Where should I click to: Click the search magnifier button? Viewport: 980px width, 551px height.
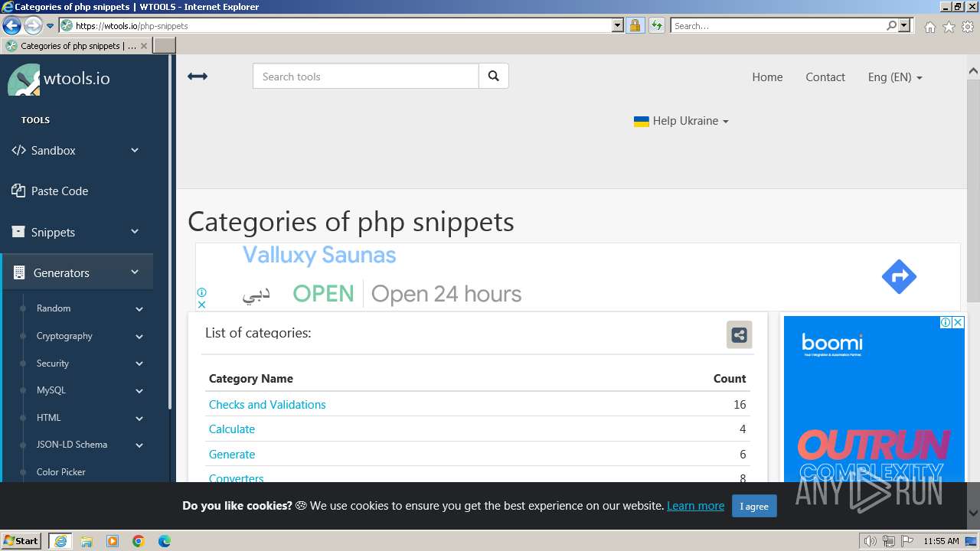tap(494, 77)
